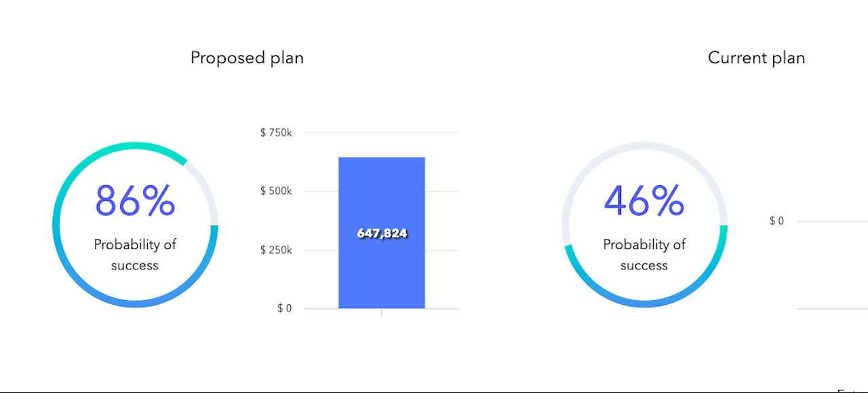Click the $ 0 label on Proposed plan chart

pyautogui.click(x=284, y=308)
